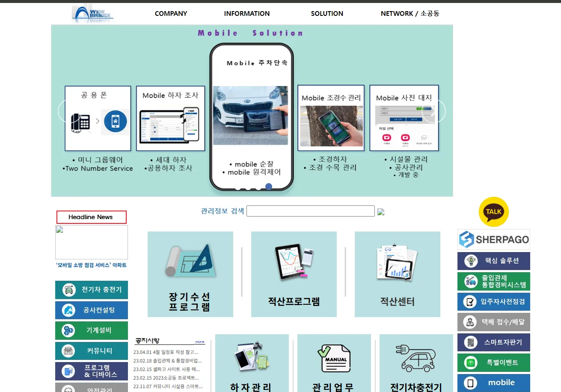
Task: Click the Mobile 주차단속 car photo
Action: point(250,116)
